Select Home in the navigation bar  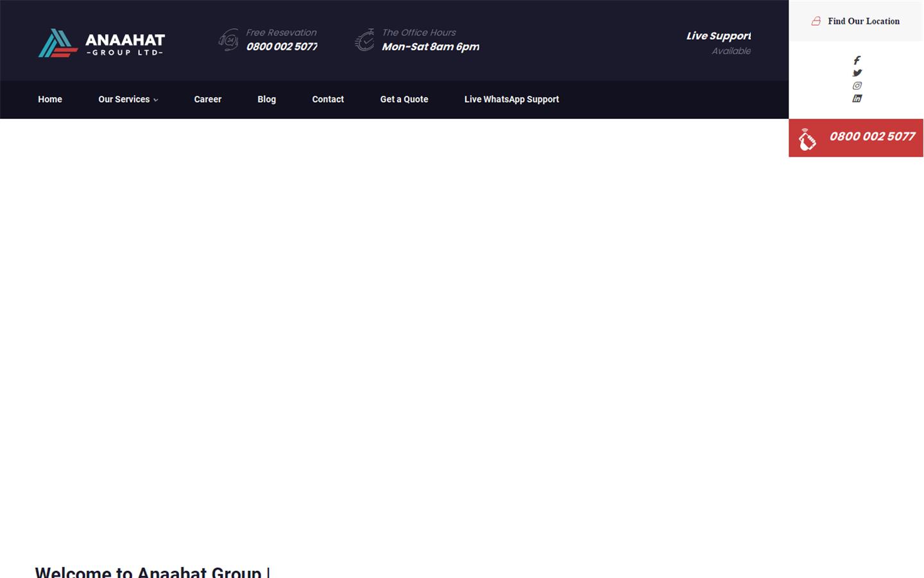(49, 100)
